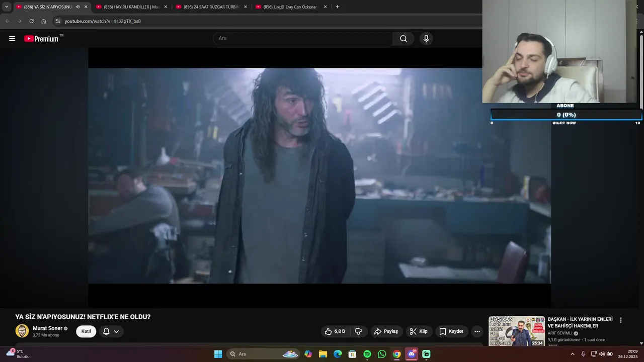The height and width of the screenshot is (362, 644).
Task: Go to browser home page
Action: (43, 21)
